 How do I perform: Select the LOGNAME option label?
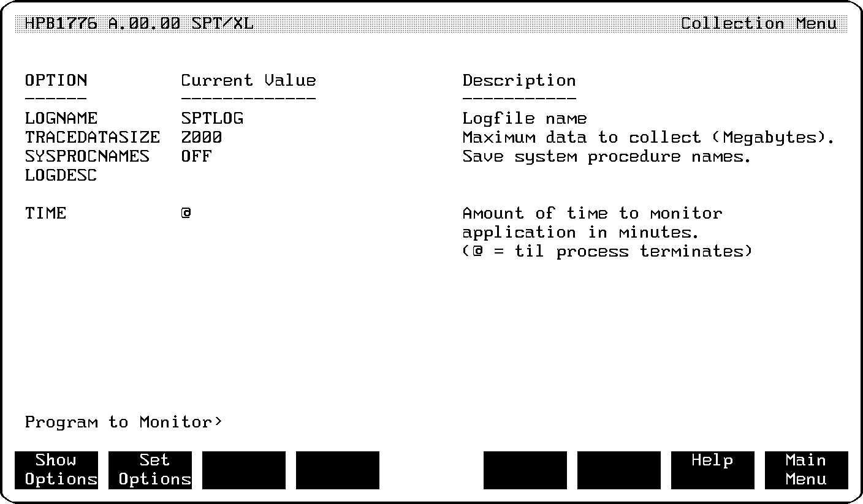click(61, 118)
